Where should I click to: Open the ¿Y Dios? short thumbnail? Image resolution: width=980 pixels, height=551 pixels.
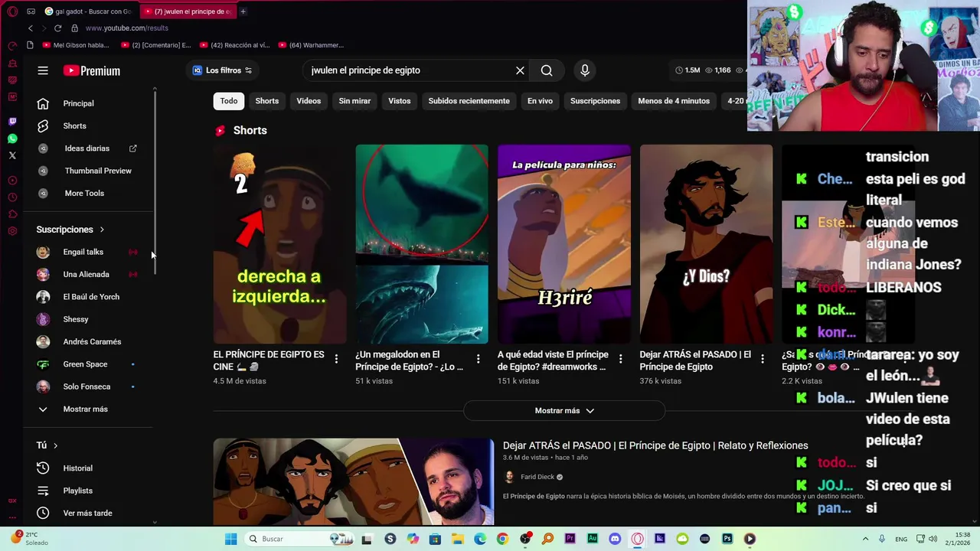[x=707, y=244]
